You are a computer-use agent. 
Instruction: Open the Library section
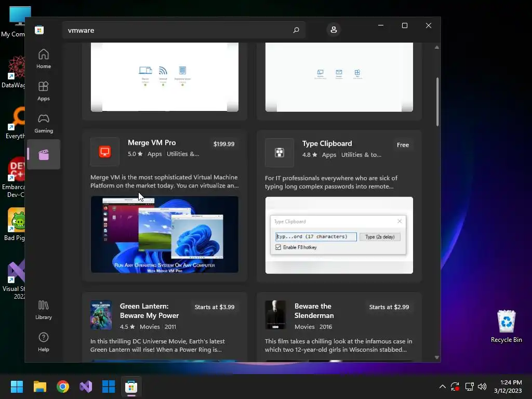tap(44, 310)
